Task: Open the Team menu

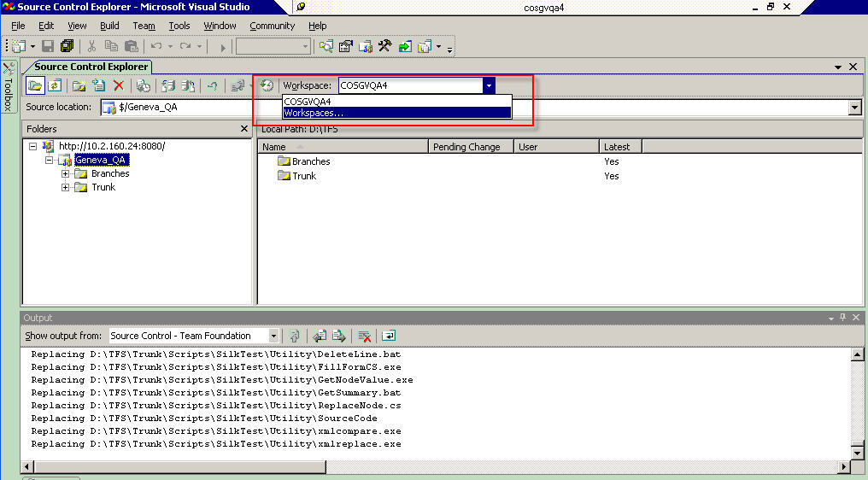Action: pos(144,26)
